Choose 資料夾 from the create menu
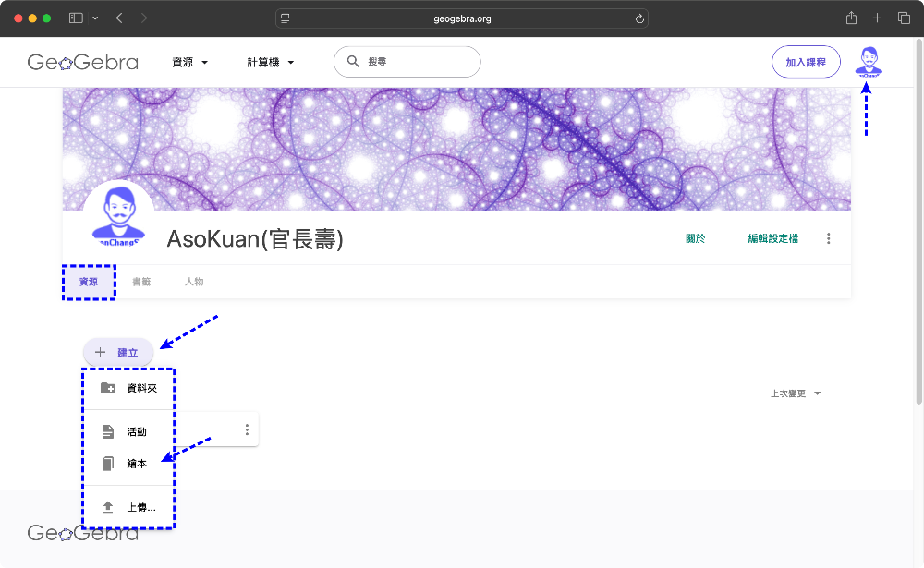The height and width of the screenshot is (568, 924). pos(128,388)
